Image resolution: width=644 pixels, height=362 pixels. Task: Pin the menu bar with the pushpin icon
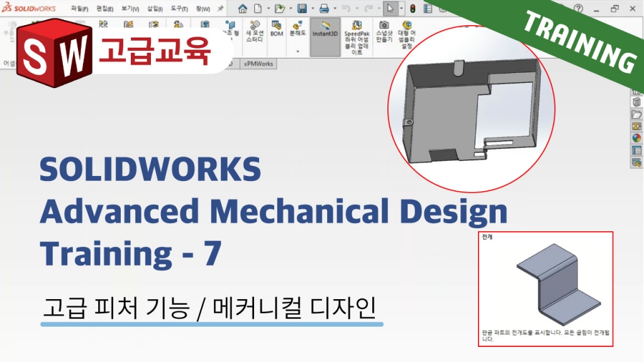221,8
